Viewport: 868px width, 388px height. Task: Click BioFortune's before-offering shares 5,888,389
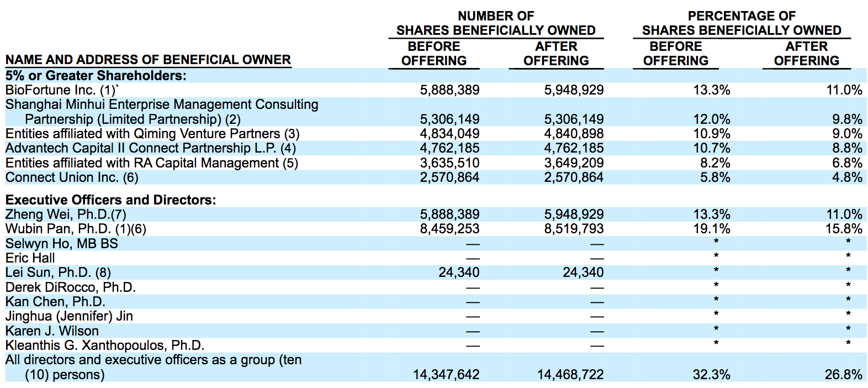coord(449,90)
